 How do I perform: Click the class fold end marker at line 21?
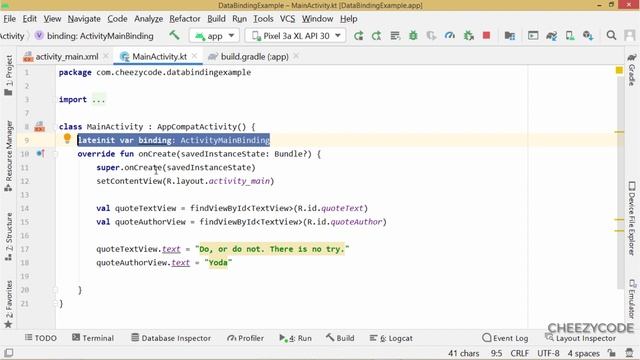click(55, 304)
